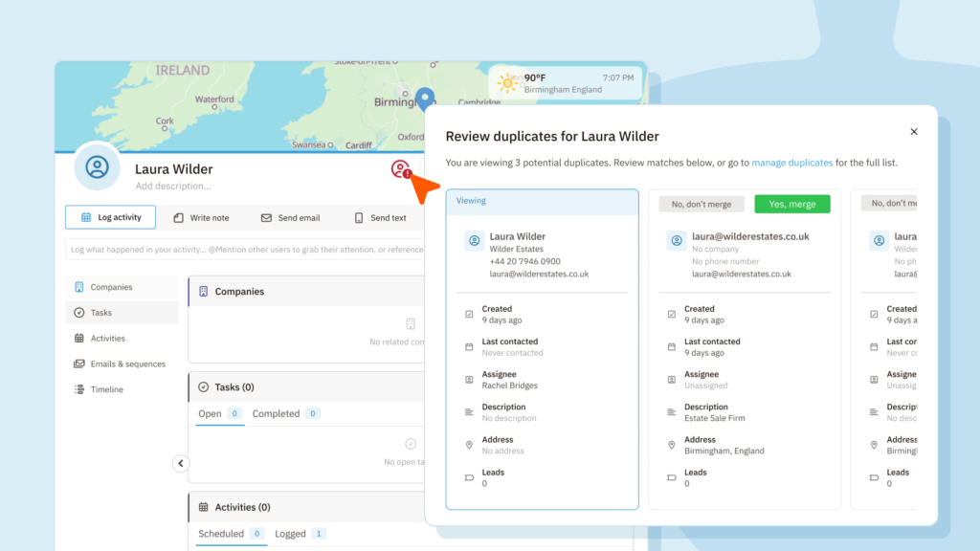Click Laura Wilder's profile avatar
This screenshot has width=980, height=551.
coord(97,167)
